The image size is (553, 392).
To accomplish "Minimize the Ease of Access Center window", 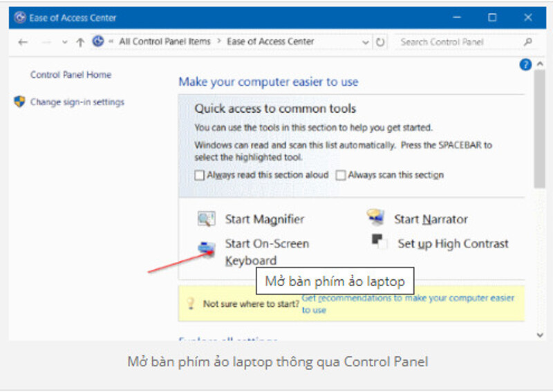I will (x=457, y=17).
